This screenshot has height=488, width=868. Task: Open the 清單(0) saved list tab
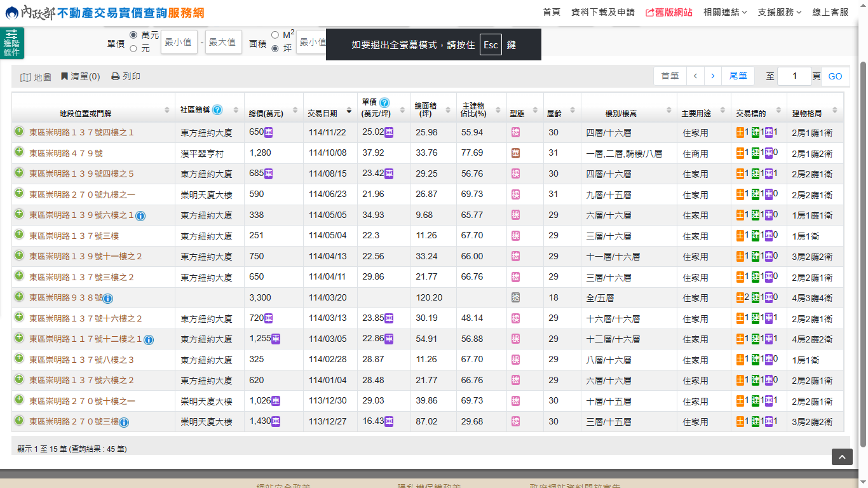(81, 76)
